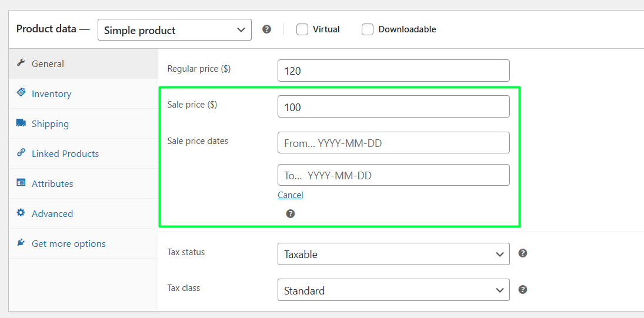The width and height of the screenshot is (644, 318).
Task: Click the Shipping truck icon
Action: click(x=21, y=123)
